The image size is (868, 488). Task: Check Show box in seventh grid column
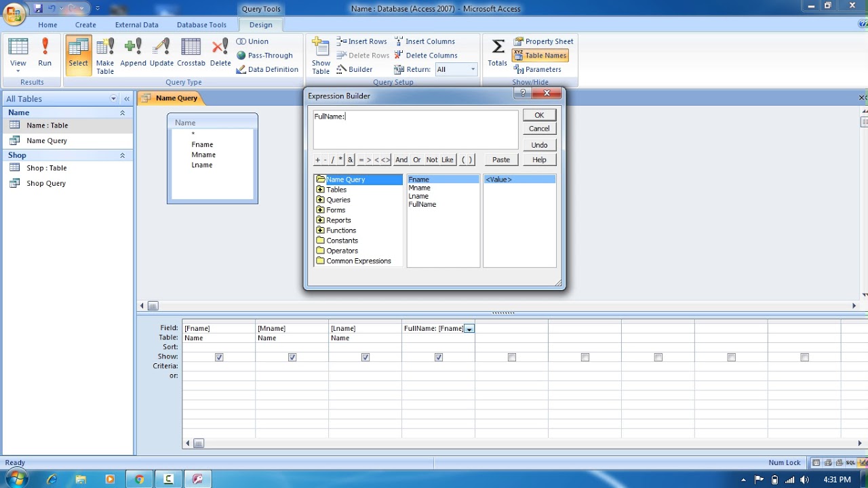pyautogui.click(x=658, y=357)
